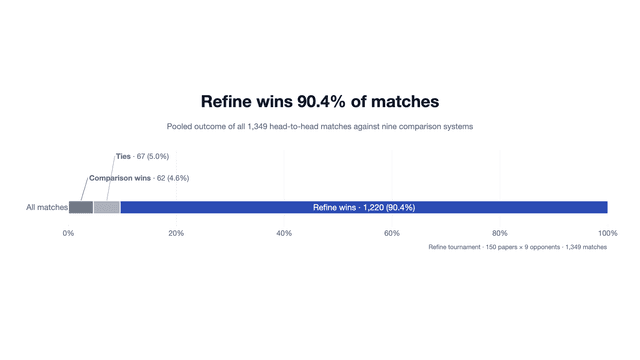The height and width of the screenshot is (360, 640).
Task: Click the 60% axis tick label
Action: click(x=391, y=233)
